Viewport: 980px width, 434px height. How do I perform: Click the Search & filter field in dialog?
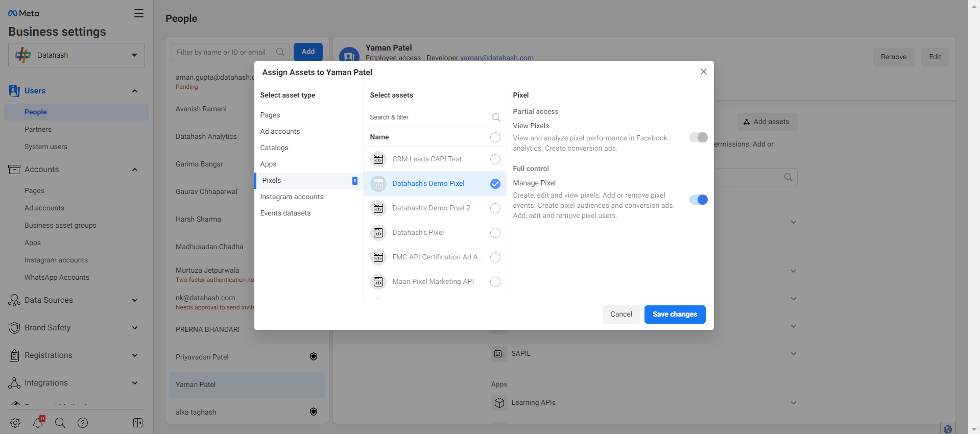click(435, 117)
